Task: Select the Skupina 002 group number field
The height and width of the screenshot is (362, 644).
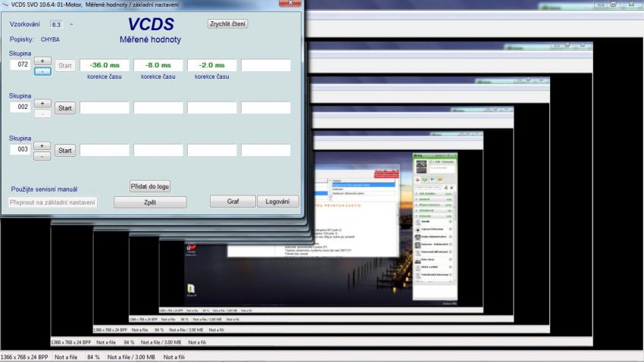Action: (23, 108)
